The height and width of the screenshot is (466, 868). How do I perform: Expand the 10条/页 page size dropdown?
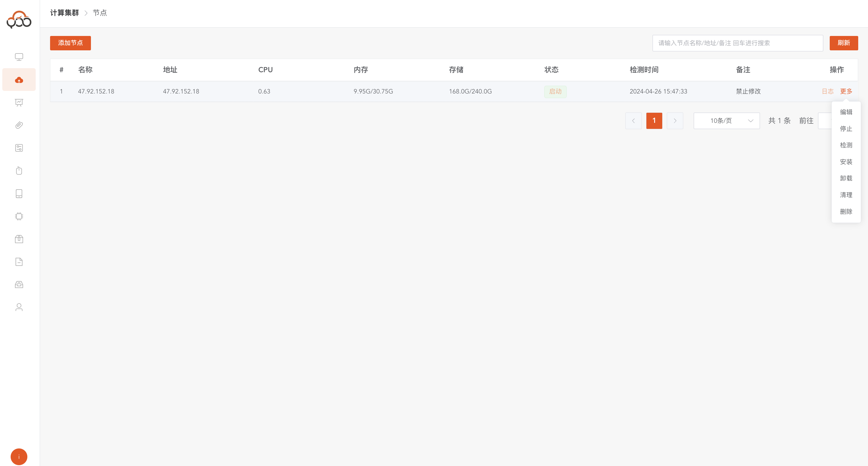point(726,121)
